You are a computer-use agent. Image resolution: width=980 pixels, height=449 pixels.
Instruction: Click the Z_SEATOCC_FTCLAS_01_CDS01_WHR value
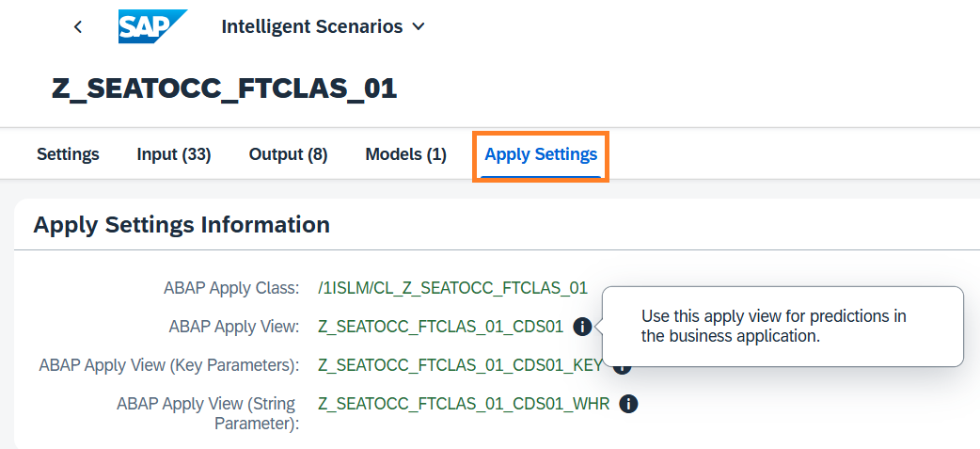click(x=464, y=404)
